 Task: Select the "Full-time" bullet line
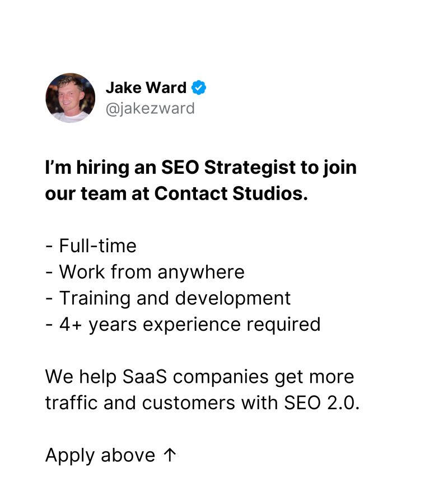(91, 246)
